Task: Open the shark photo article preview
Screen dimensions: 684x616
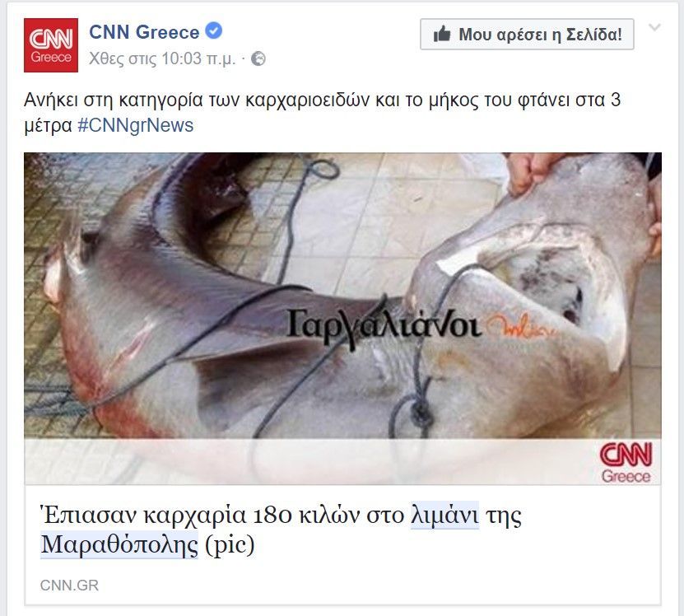Action: pos(342,318)
